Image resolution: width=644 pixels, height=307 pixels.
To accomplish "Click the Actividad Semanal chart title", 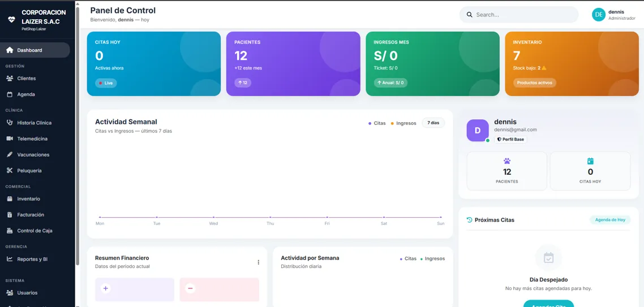I will pyautogui.click(x=126, y=122).
